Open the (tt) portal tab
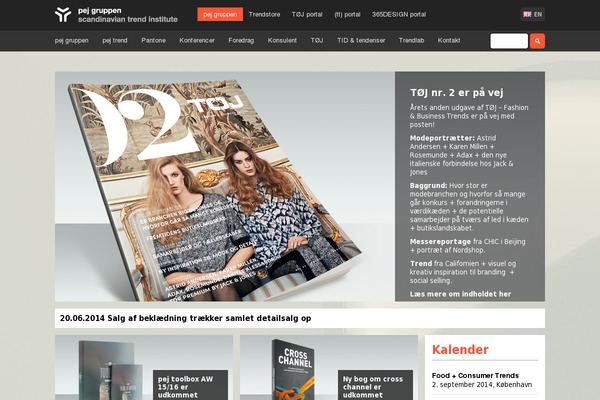The image size is (600, 400). (347, 15)
